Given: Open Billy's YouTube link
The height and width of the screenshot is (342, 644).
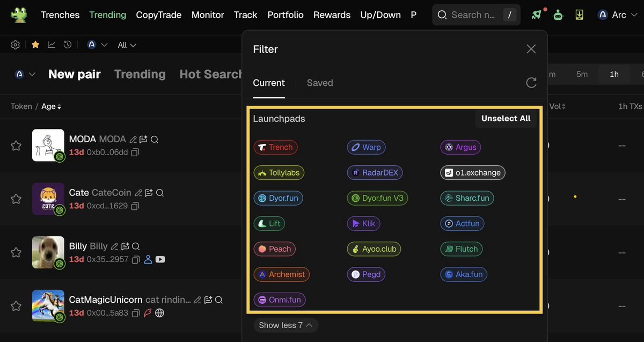Looking at the screenshot, I should click(160, 259).
